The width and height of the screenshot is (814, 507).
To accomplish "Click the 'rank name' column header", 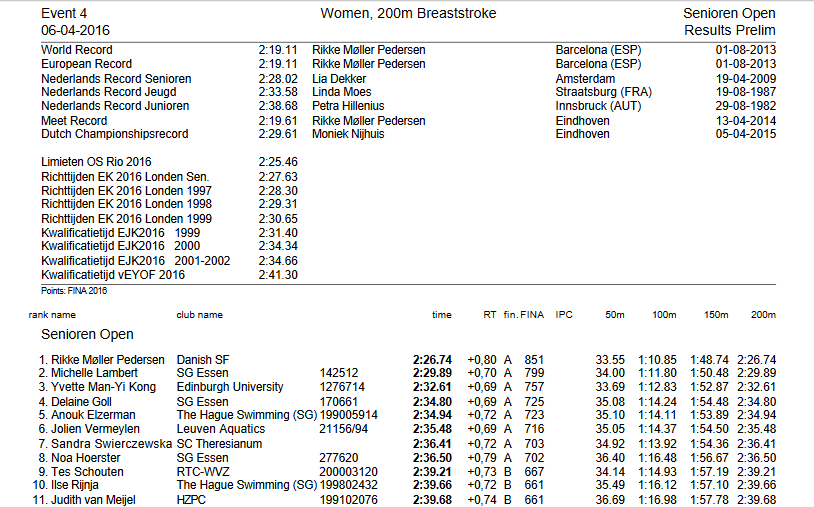I will click(x=52, y=315).
